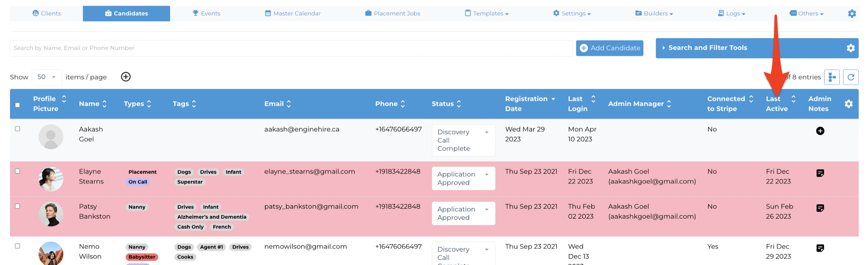The height and width of the screenshot is (265, 868).
Task: Click the column layout tree icon button
Action: (832, 77)
